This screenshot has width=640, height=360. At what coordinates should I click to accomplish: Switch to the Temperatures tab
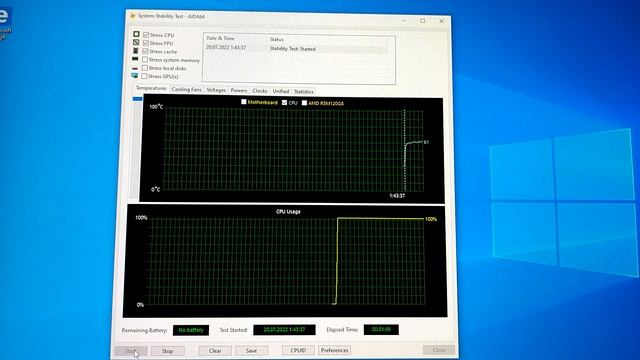tap(151, 88)
